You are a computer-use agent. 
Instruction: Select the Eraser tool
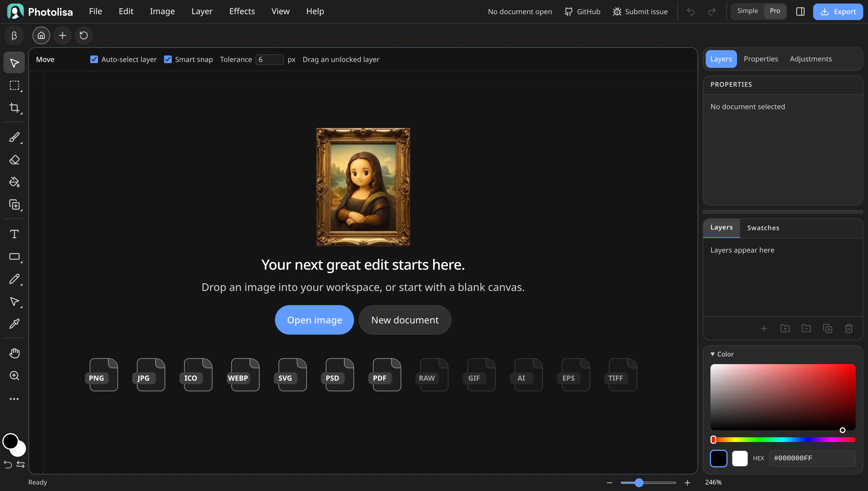coord(14,160)
